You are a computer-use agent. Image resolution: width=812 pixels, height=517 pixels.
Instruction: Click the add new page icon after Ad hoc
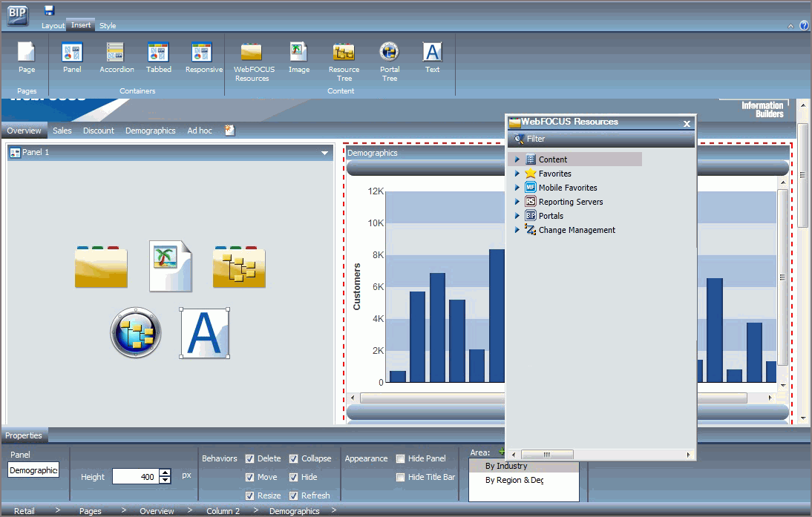pyautogui.click(x=230, y=130)
